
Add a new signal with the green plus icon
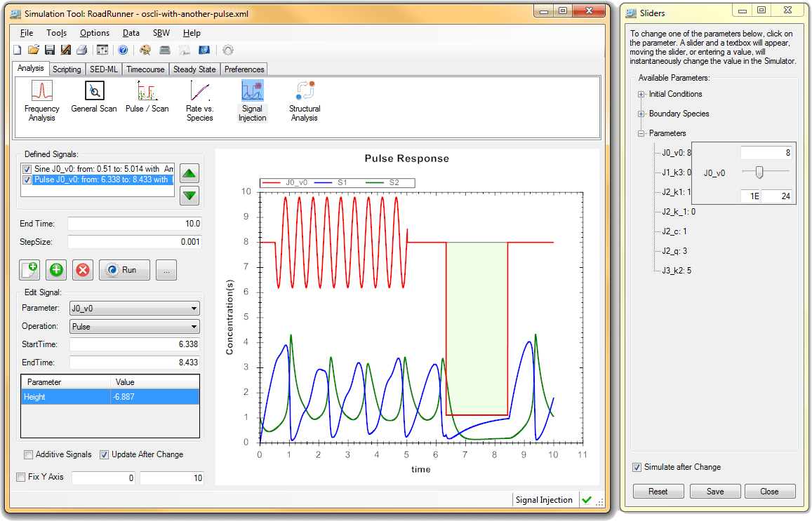click(55, 269)
